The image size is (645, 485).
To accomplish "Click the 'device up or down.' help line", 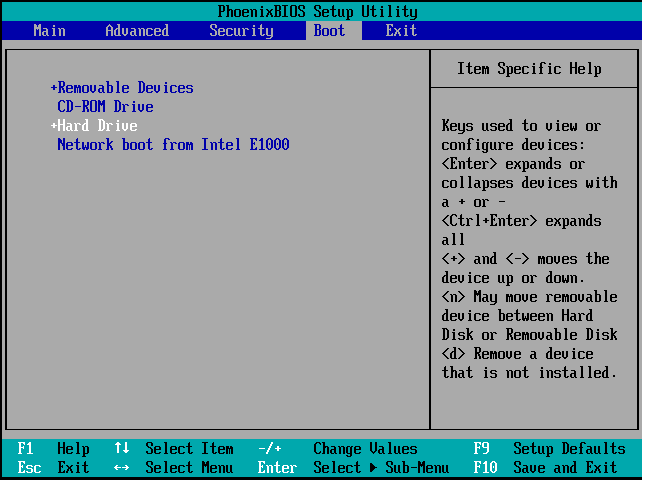I will pos(513,278).
